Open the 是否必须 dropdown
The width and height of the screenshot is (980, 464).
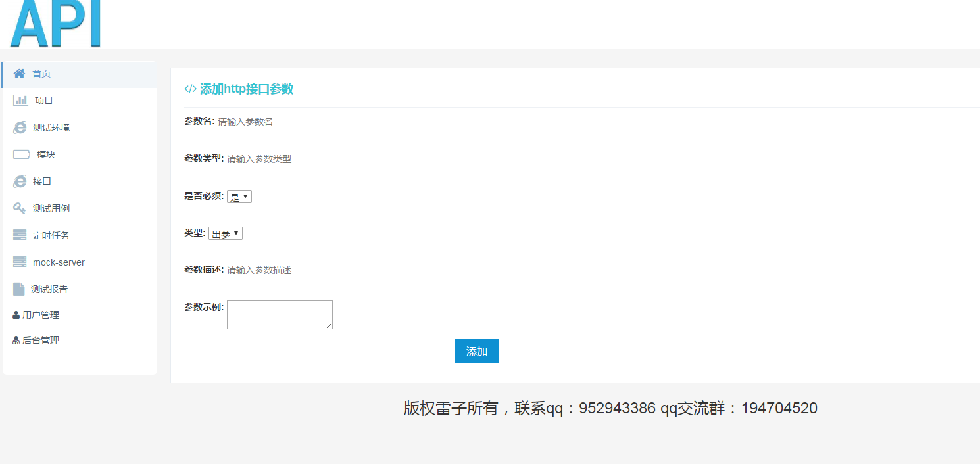[x=239, y=197]
